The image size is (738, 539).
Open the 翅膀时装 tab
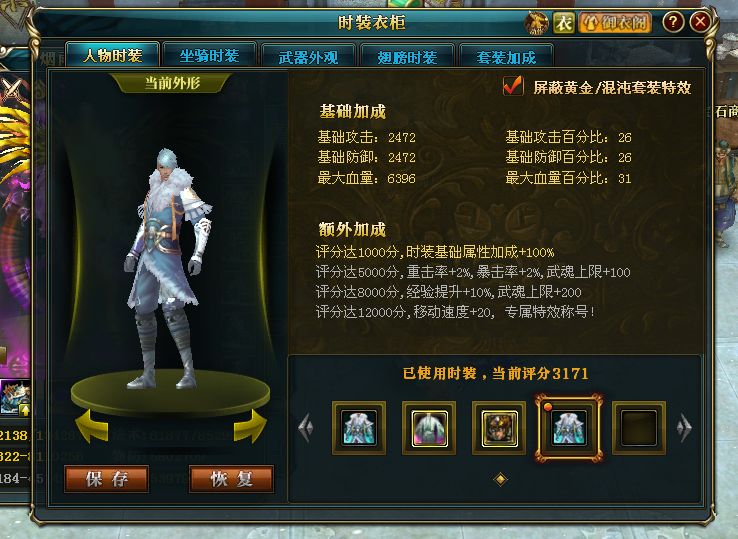tap(407, 57)
